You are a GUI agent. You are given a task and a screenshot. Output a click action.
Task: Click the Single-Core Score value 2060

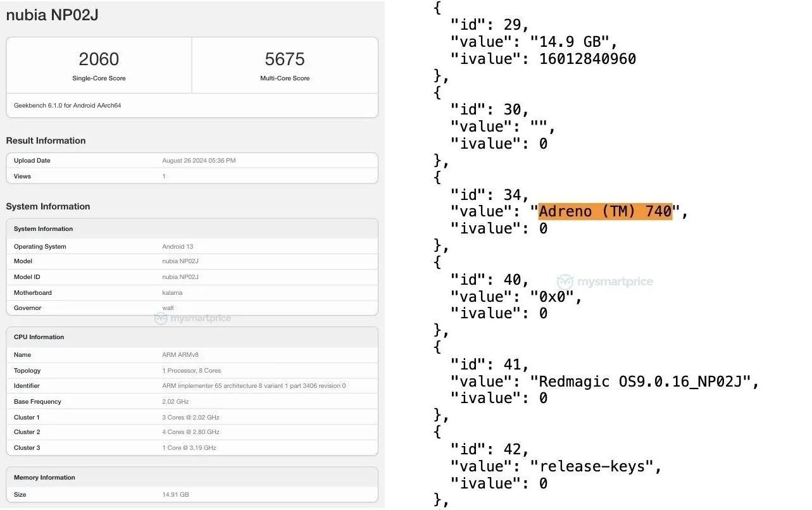pyautogui.click(x=99, y=59)
